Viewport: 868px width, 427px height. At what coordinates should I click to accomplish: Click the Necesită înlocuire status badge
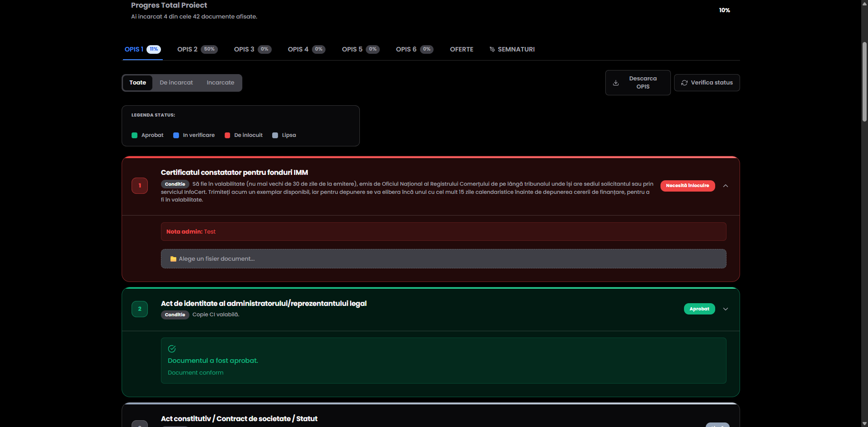[688, 186]
